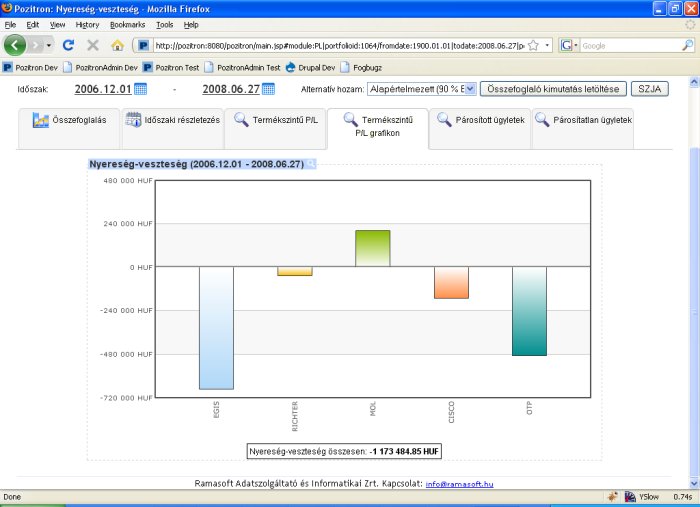Screen dimensions: 700x507
Task: Open the Fogbugz bookmark
Action: [x=365, y=67]
